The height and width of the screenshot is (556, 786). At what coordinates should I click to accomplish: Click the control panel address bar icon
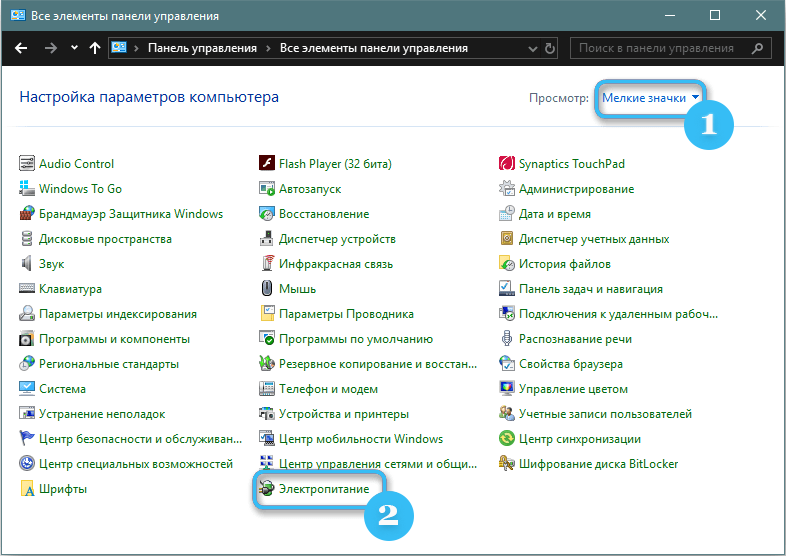coord(119,48)
